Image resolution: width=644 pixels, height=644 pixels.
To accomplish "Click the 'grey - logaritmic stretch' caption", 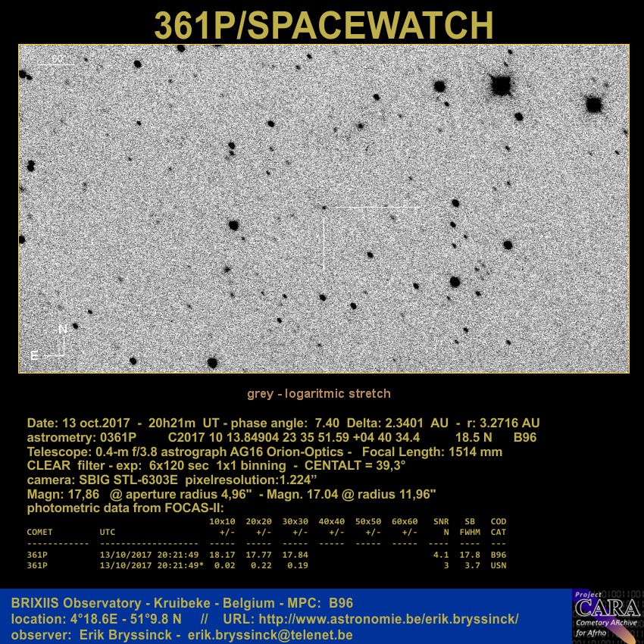I will 319,393.
